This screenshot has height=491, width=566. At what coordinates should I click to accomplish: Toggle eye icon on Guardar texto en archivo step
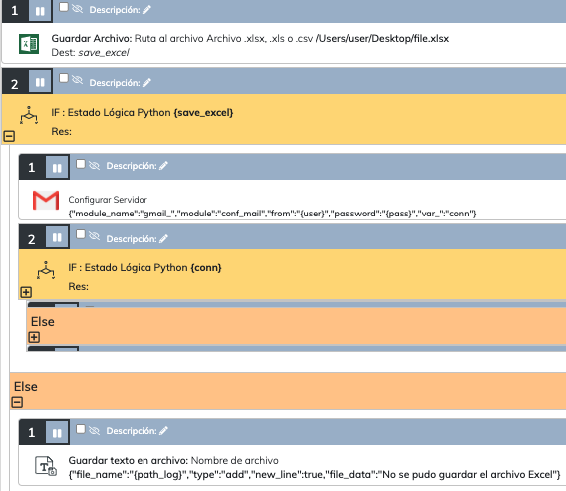tap(95, 430)
